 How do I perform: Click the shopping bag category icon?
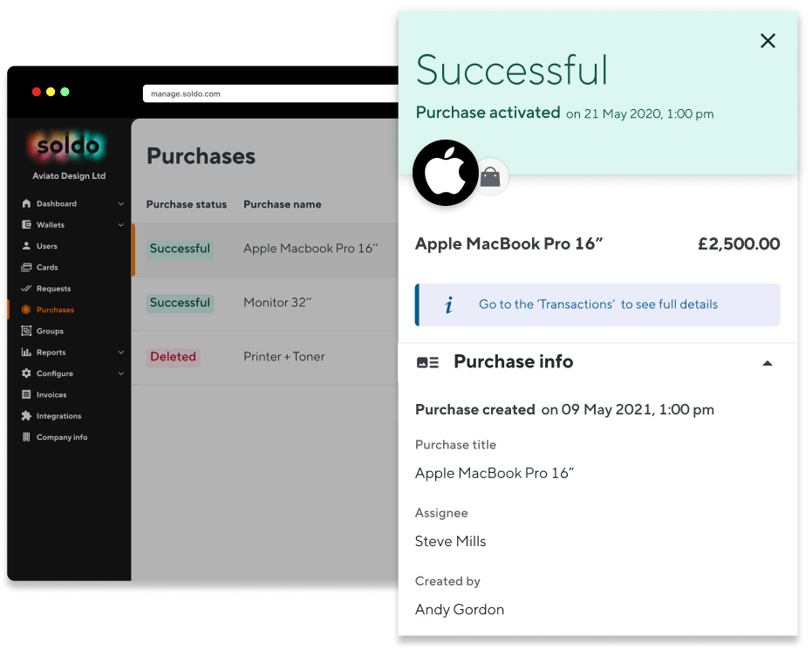[490, 177]
